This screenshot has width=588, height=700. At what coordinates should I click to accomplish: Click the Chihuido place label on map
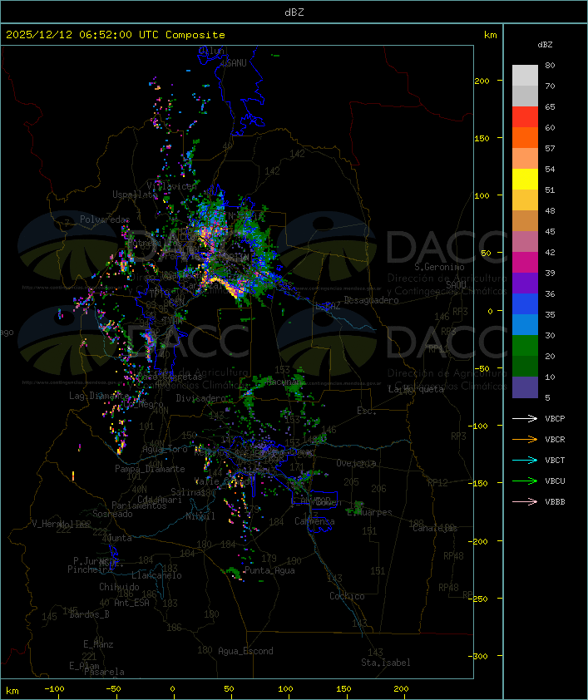119,587
